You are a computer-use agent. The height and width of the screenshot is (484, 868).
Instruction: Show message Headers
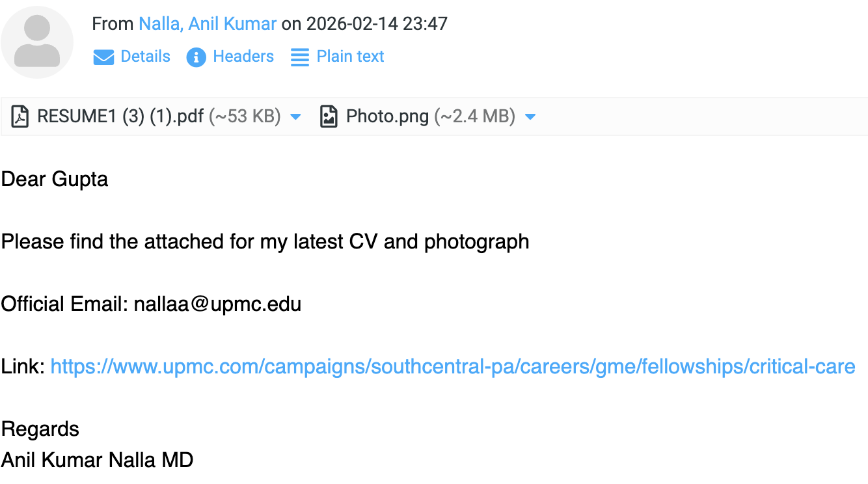243,57
